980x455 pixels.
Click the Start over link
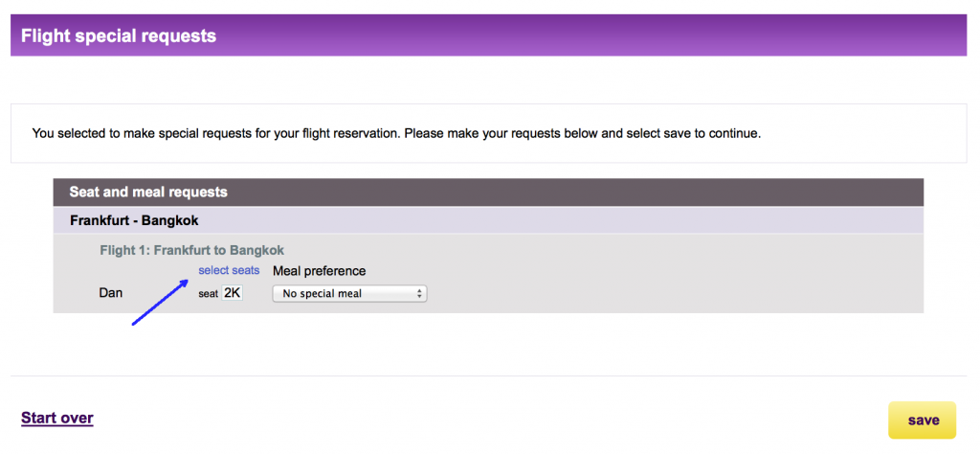click(56, 418)
